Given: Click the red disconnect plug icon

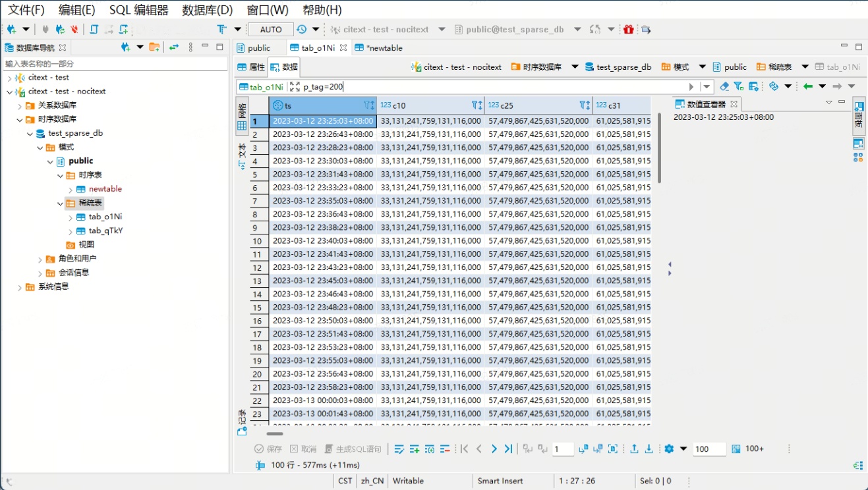Looking at the screenshot, I should click(74, 29).
